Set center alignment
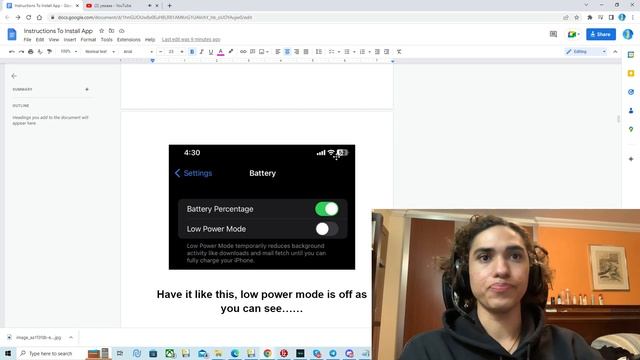 click(287, 52)
